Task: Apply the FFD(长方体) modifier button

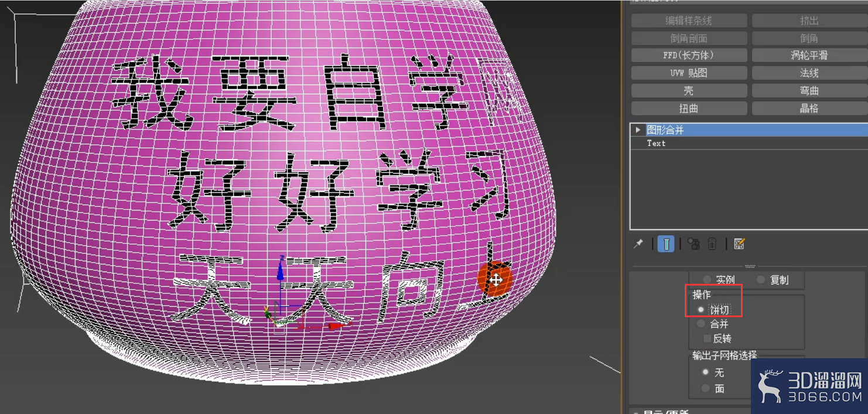Action: click(689, 56)
